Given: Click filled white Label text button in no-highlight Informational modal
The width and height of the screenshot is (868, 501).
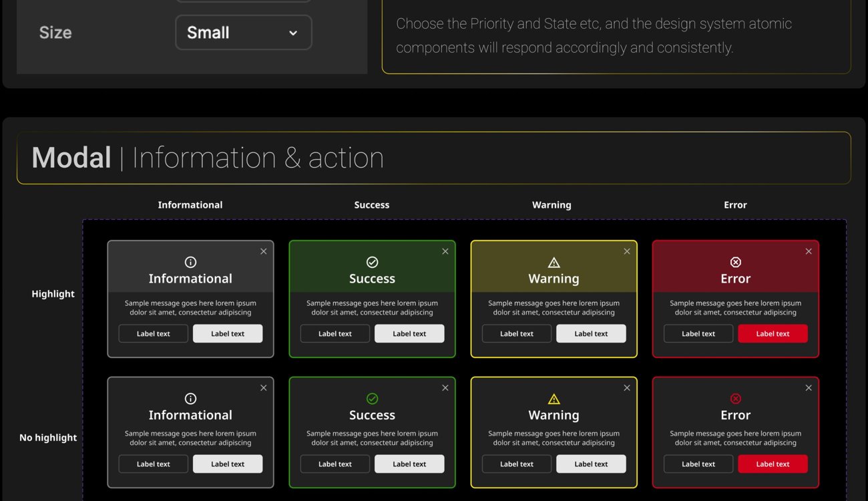Looking at the screenshot, I should point(228,464).
